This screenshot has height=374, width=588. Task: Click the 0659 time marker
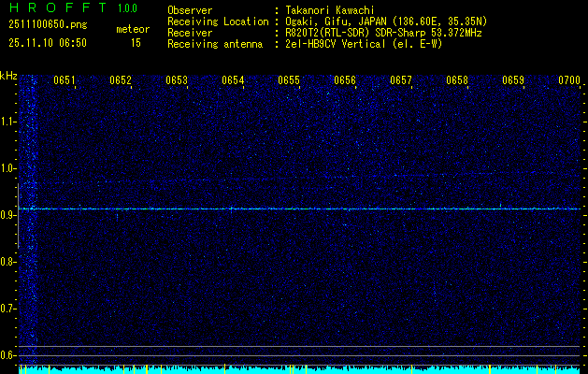513,80
